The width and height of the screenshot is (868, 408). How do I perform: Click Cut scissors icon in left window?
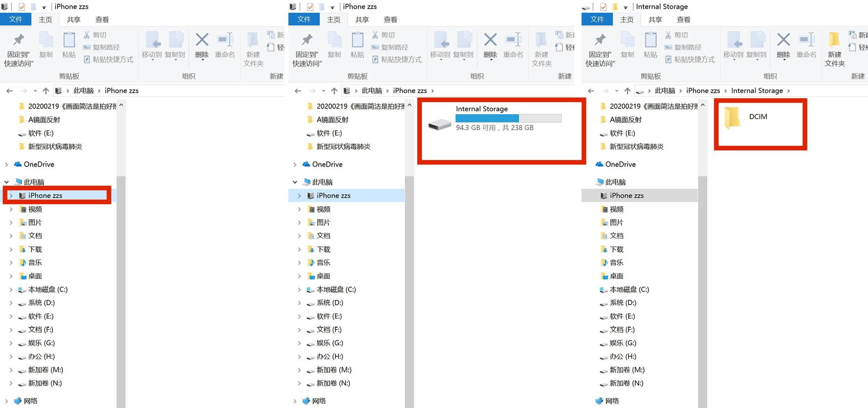(x=87, y=35)
